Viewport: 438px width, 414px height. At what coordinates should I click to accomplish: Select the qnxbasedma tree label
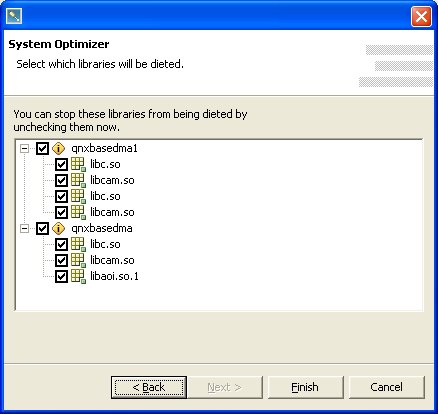(102, 228)
